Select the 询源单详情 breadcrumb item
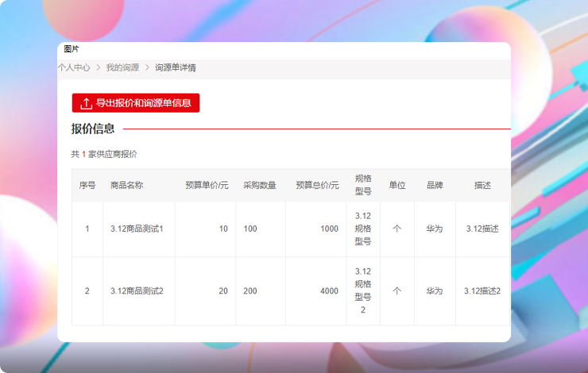The height and width of the screenshot is (373, 588). point(175,67)
